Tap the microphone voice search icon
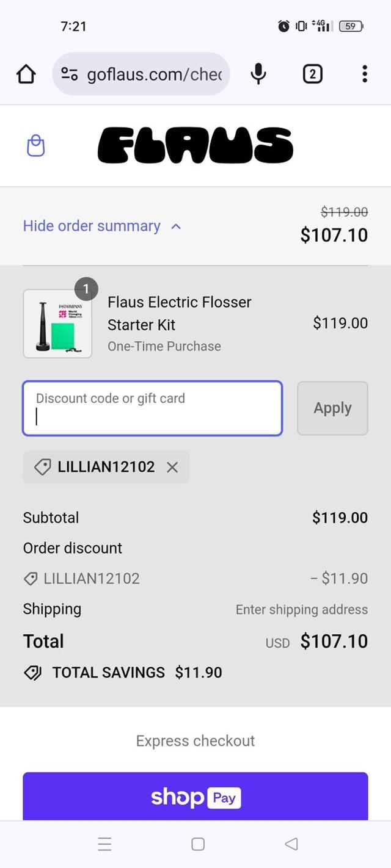This screenshot has height=868, width=391. 258,74
